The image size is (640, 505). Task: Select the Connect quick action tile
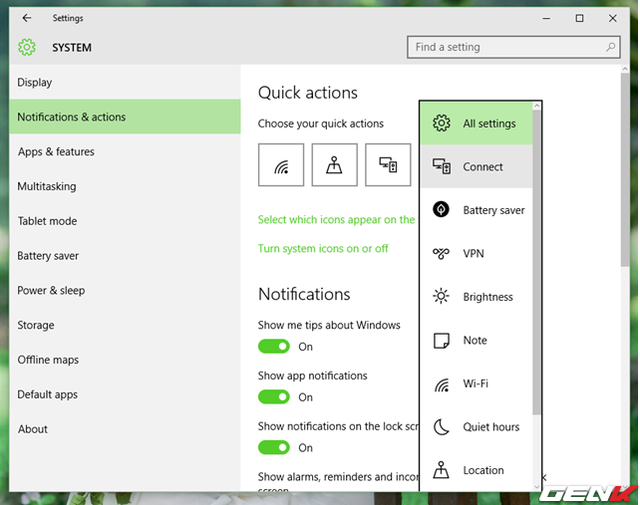[x=388, y=165]
